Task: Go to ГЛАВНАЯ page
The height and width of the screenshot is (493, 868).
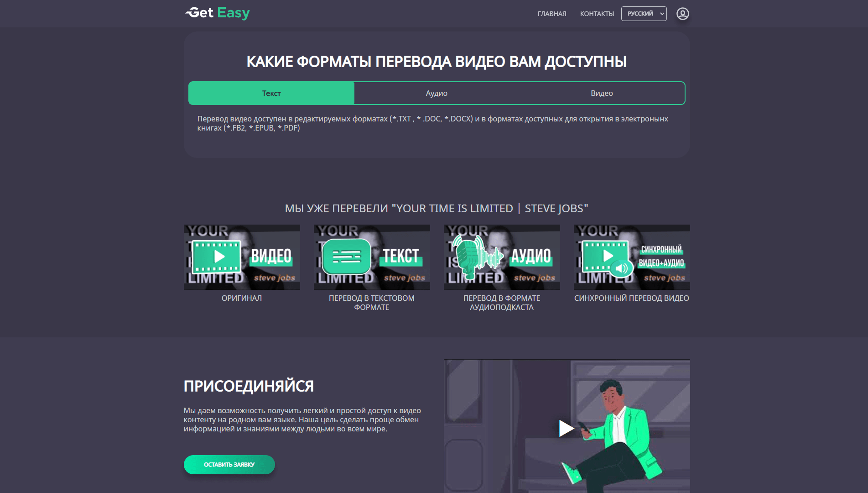Action: [552, 14]
